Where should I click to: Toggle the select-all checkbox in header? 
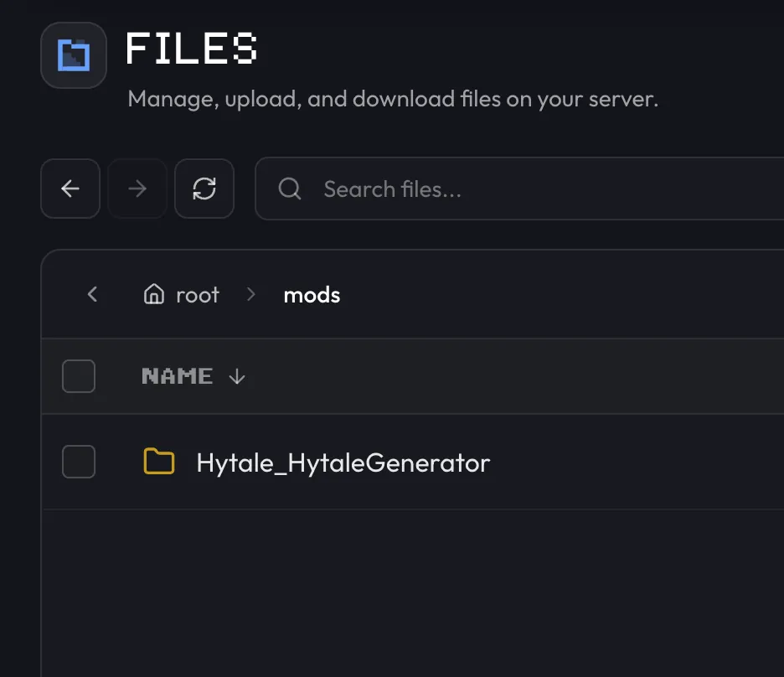[79, 376]
